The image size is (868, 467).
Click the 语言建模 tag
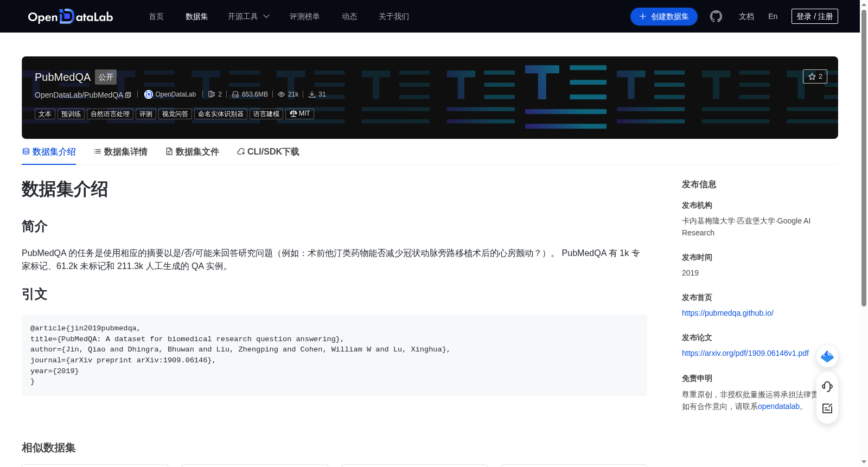point(266,114)
